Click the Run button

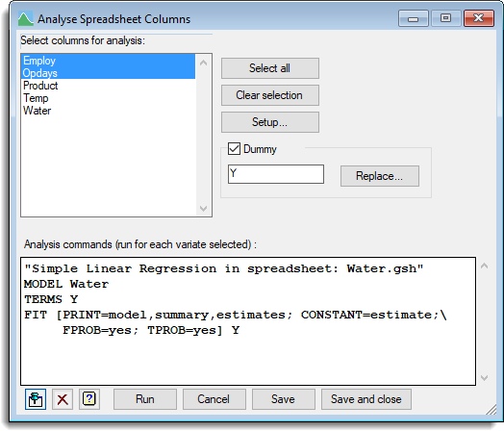(x=145, y=399)
